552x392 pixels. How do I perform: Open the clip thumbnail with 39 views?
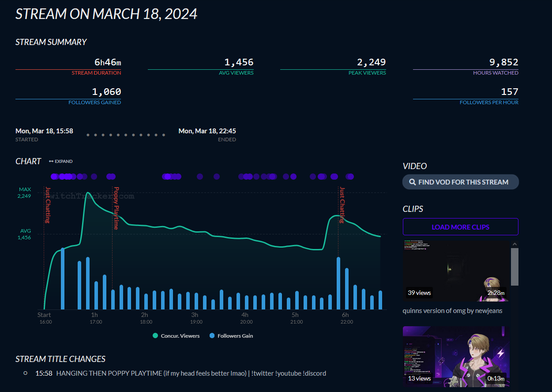coord(456,271)
